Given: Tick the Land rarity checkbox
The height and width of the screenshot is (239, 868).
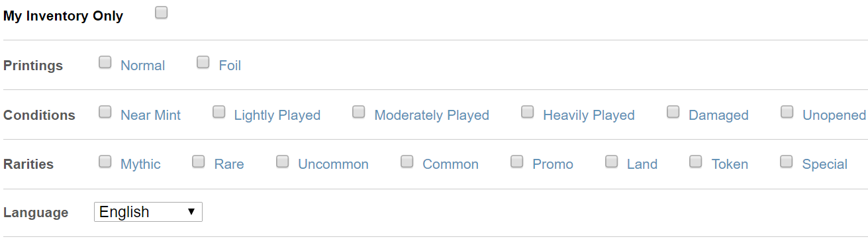Looking at the screenshot, I should tap(612, 161).
